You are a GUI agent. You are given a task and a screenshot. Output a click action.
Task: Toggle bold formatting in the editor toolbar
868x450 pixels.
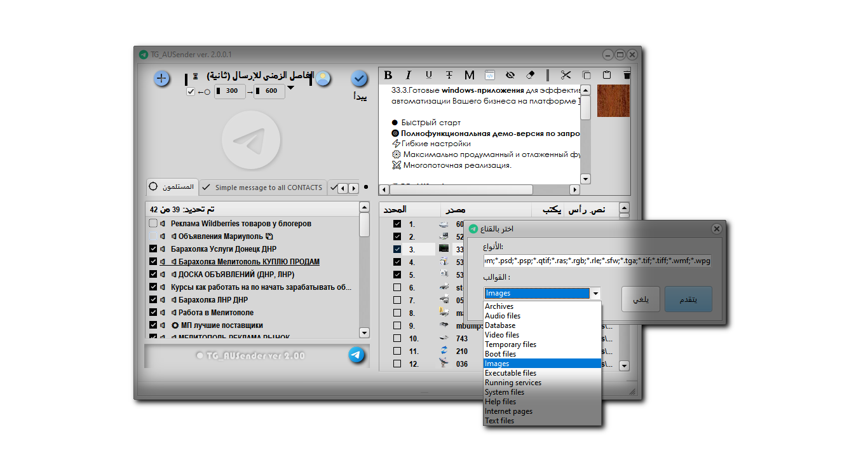(x=388, y=75)
